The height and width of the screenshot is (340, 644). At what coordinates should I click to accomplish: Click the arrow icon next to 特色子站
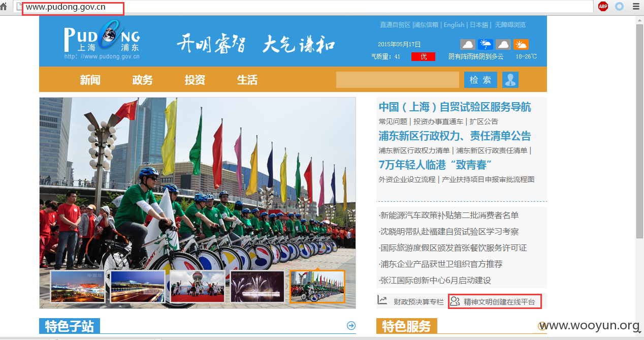click(351, 325)
